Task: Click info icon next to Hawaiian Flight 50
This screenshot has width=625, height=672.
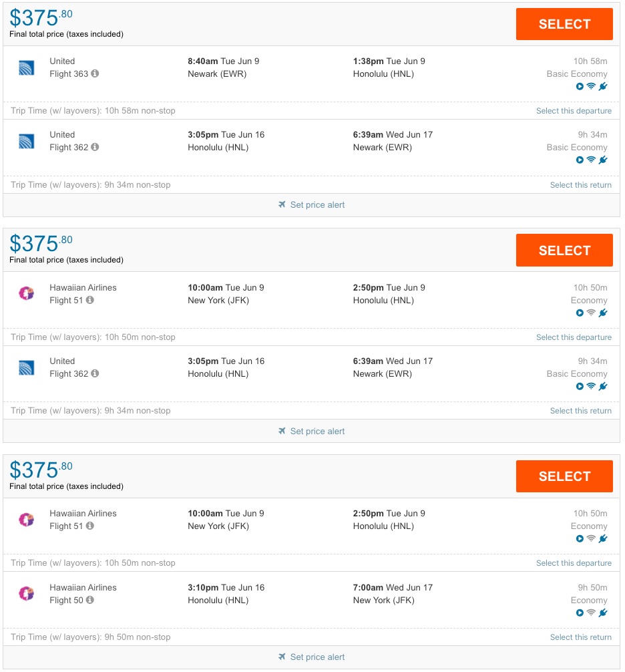Action: coord(90,600)
